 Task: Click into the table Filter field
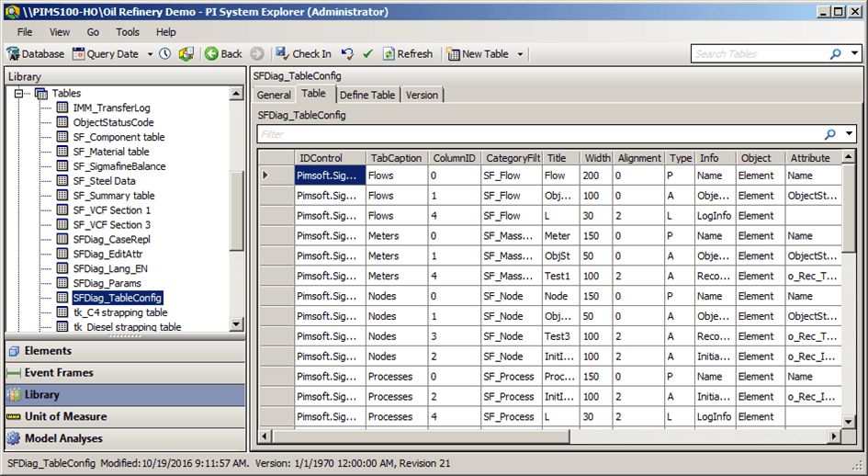click(x=540, y=134)
